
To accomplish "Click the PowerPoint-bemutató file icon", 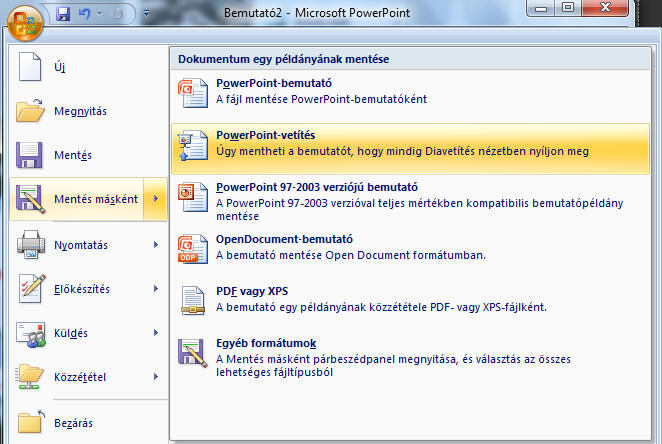I will click(x=193, y=93).
